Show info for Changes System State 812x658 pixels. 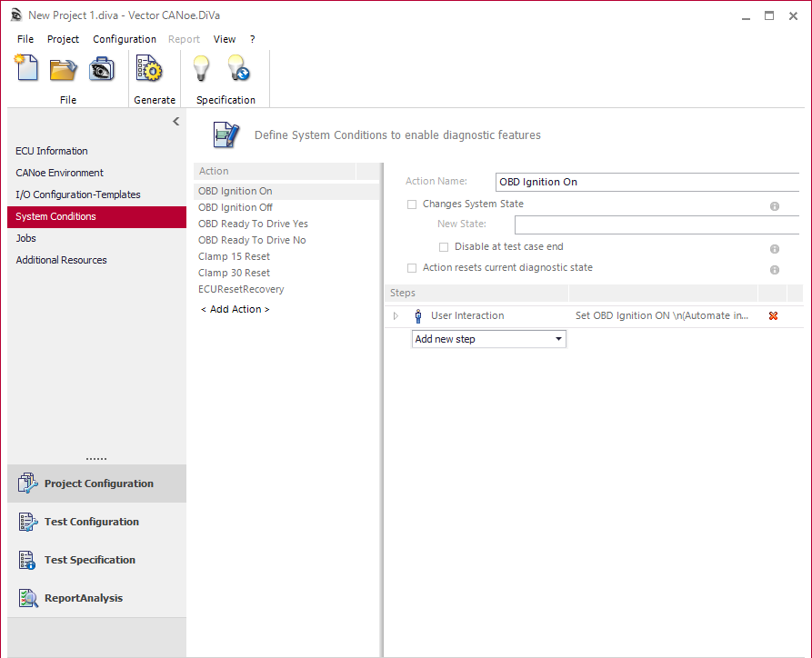(x=775, y=206)
